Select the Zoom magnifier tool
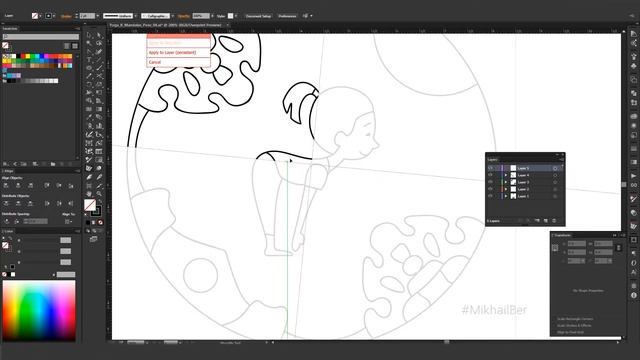 click(99, 193)
